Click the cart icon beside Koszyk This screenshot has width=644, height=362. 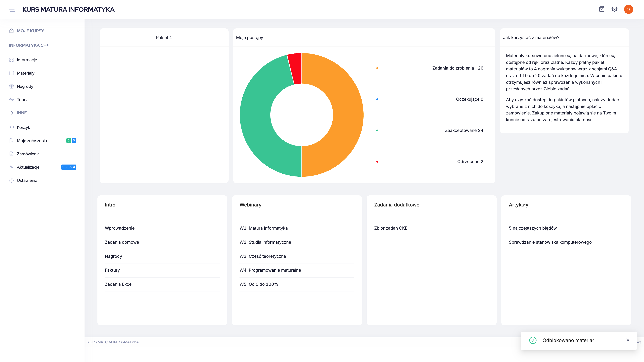pyautogui.click(x=12, y=127)
